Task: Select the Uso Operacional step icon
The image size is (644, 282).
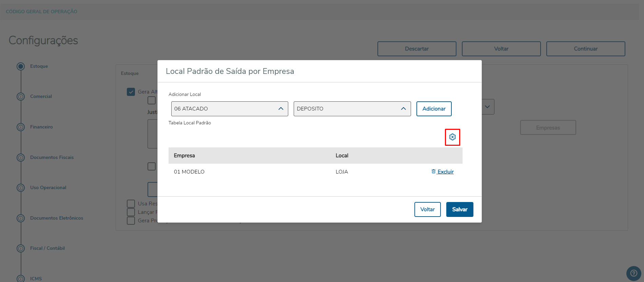Action: click(x=21, y=188)
